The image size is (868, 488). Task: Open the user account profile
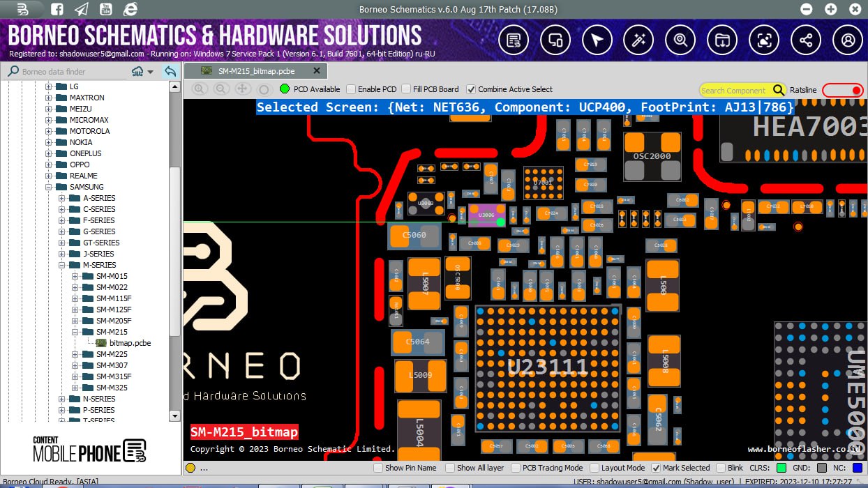[848, 40]
